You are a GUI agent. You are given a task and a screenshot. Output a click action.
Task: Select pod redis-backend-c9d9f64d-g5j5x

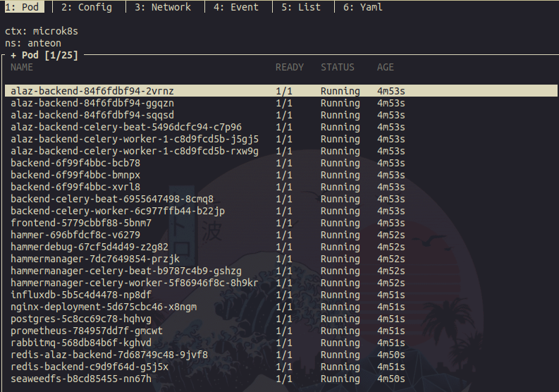point(281,367)
